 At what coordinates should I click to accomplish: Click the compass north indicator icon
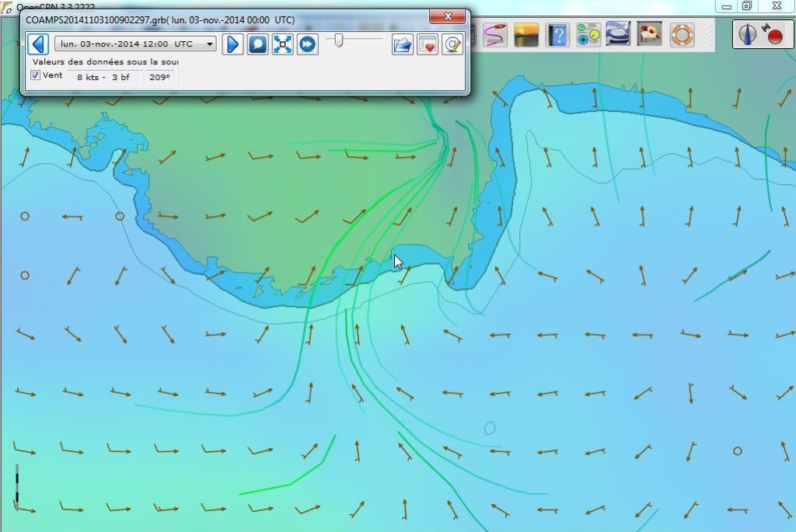[747, 34]
